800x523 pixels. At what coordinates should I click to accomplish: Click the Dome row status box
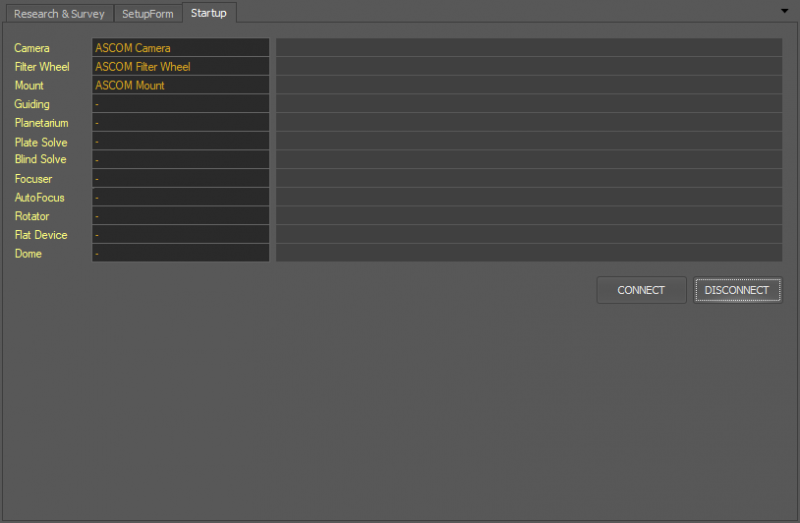tap(529, 253)
